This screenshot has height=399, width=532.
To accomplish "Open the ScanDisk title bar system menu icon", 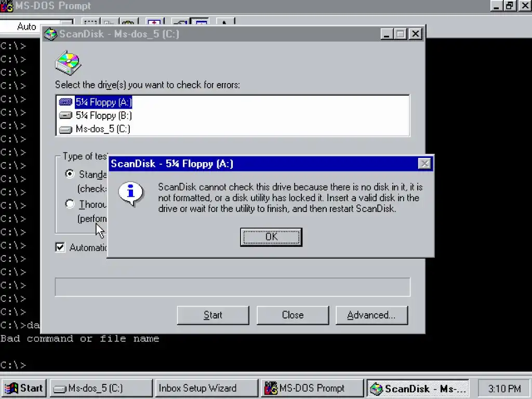I will pos(50,34).
